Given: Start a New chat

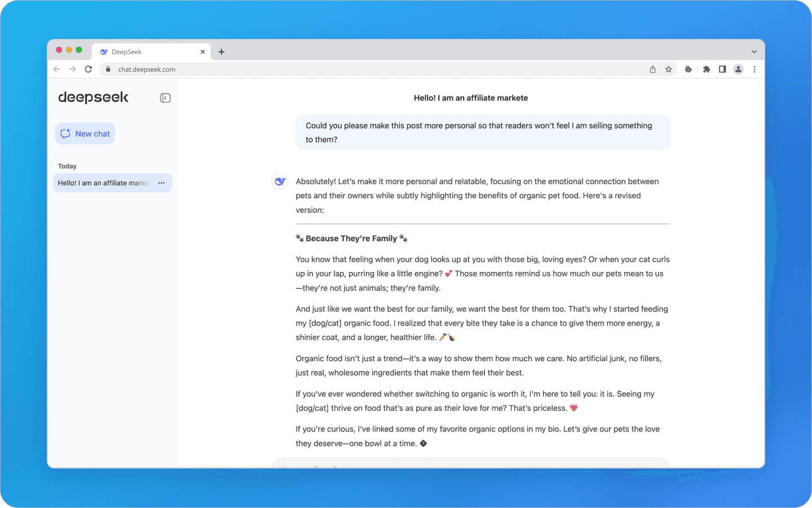Looking at the screenshot, I should coord(85,134).
